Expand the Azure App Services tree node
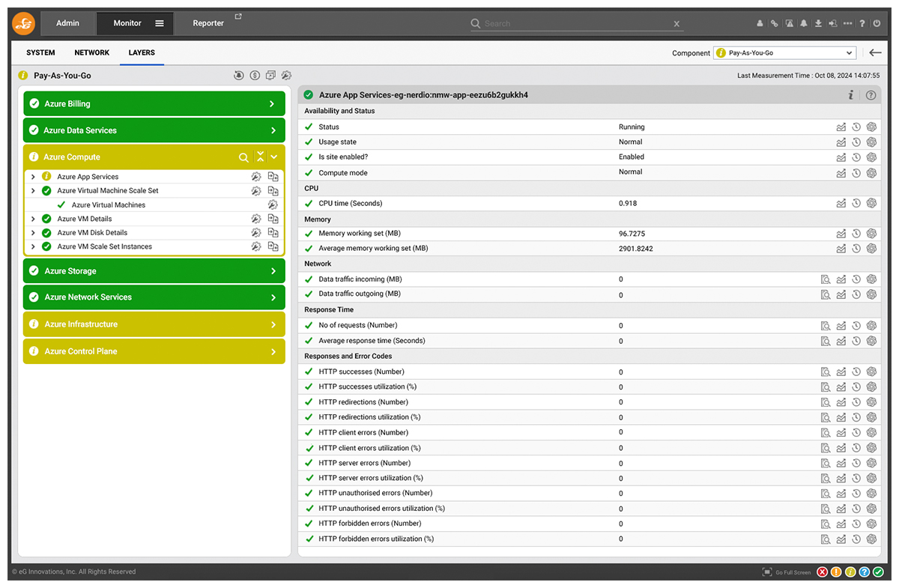 pos(33,177)
